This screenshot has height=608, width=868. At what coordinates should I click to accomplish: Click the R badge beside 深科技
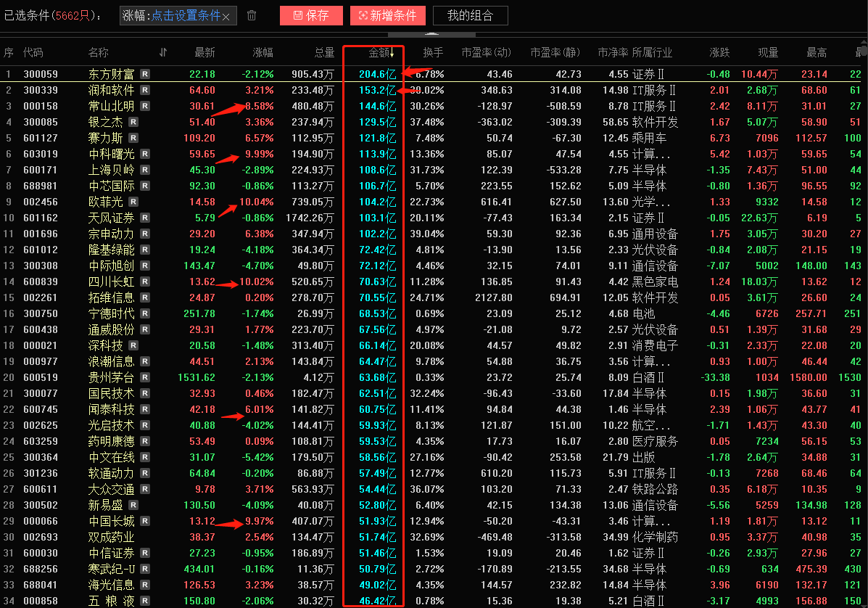point(133,345)
